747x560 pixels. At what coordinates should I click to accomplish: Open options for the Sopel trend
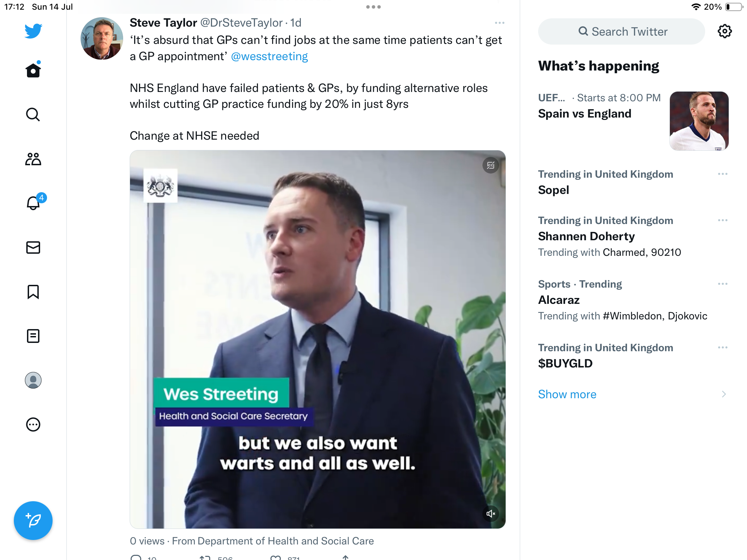click(x=722, y=174)
